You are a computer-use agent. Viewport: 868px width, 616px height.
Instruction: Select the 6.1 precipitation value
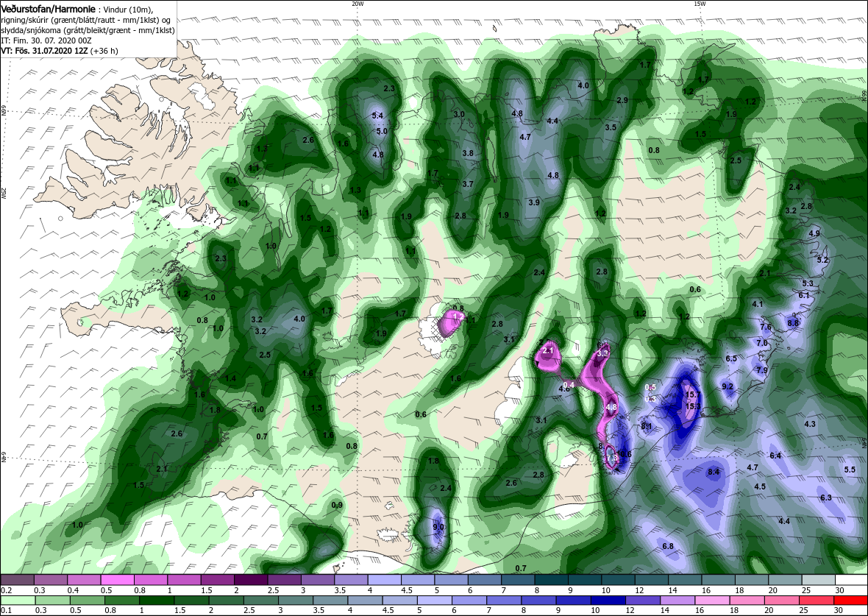click(x=804, y=295)
